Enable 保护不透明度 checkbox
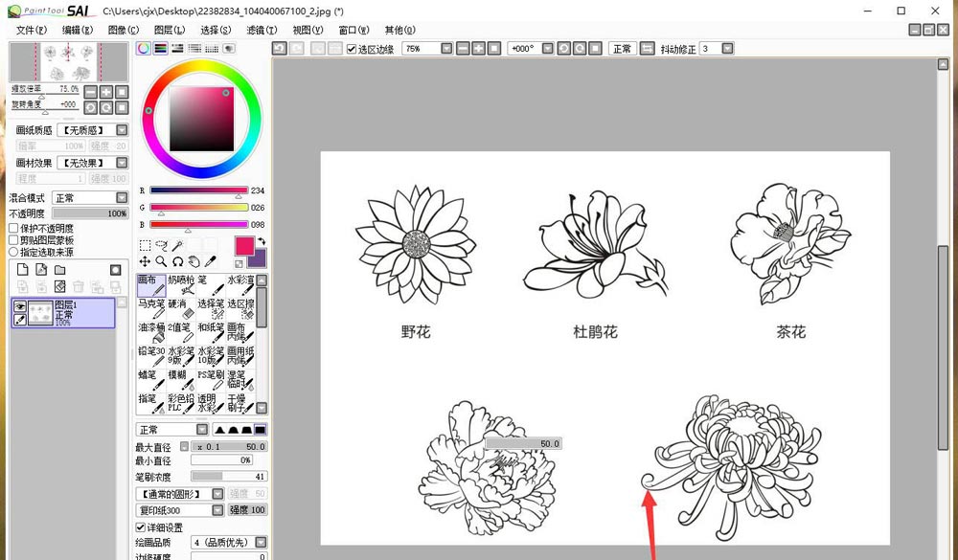Screen dimensions: 958x560 pos(13,229)
